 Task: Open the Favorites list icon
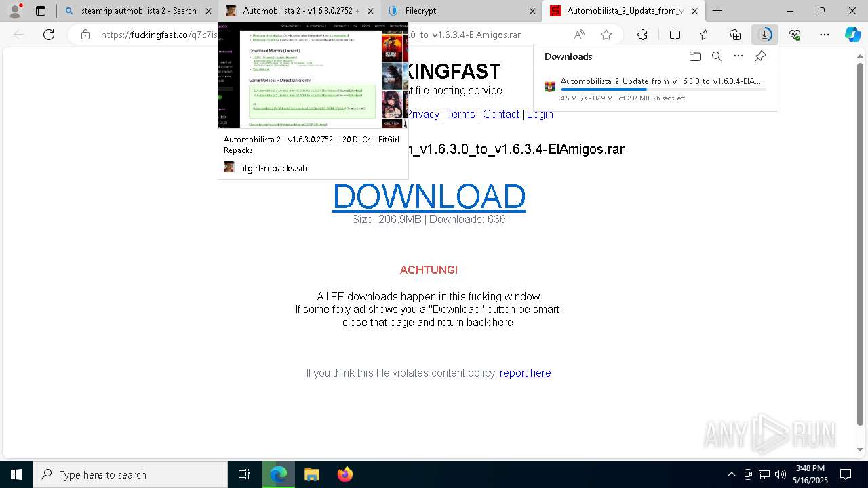(705, 35)
